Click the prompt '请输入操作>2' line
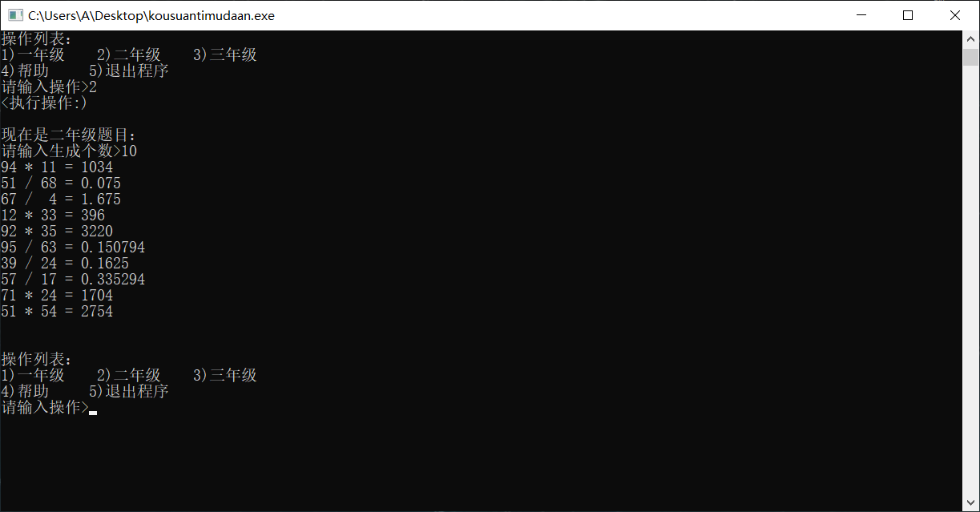The width and height of the screenshot is (980, 512). 49,87
